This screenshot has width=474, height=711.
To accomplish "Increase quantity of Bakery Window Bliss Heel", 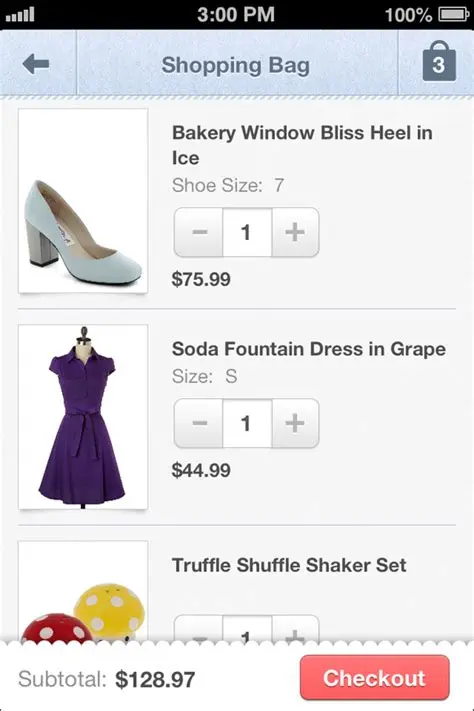I will click(295, 233).
